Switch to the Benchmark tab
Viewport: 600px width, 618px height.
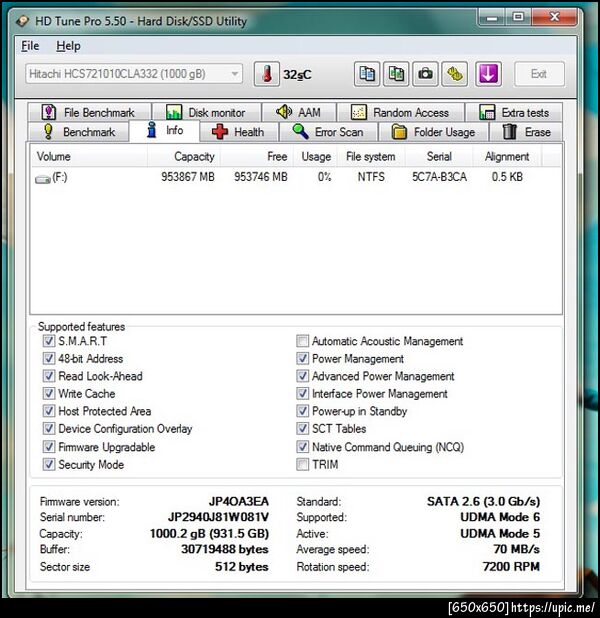click(78, 132)
